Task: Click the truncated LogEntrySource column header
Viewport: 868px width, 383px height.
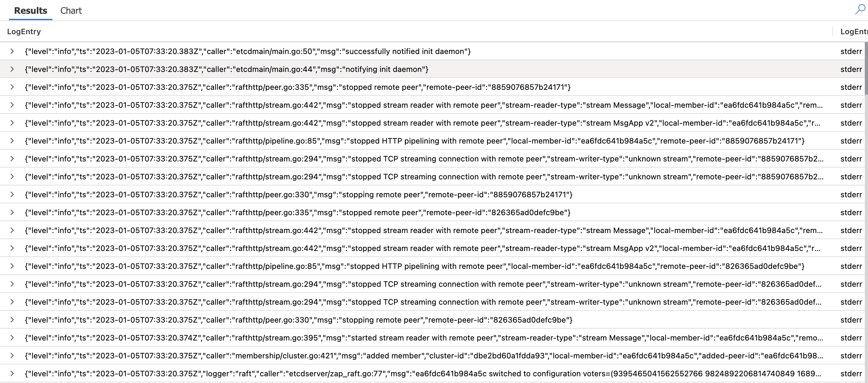Action: (x=853, y=32)
